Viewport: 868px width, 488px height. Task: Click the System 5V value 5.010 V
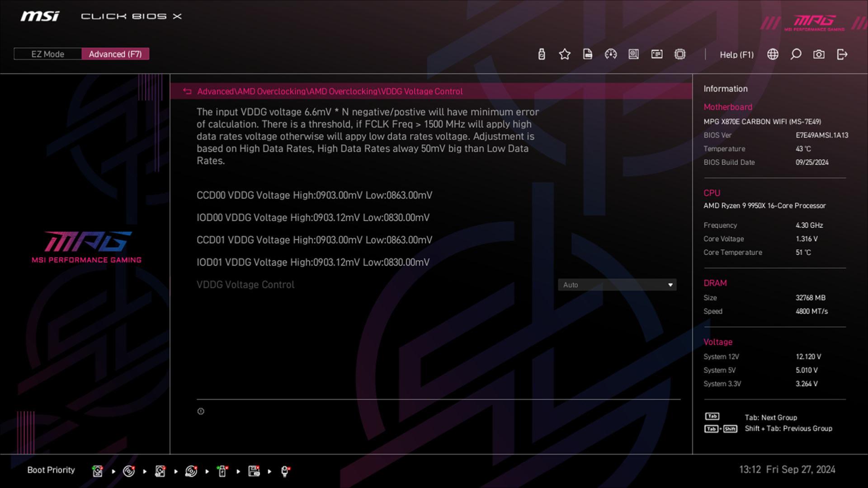(x=807, y=370)
